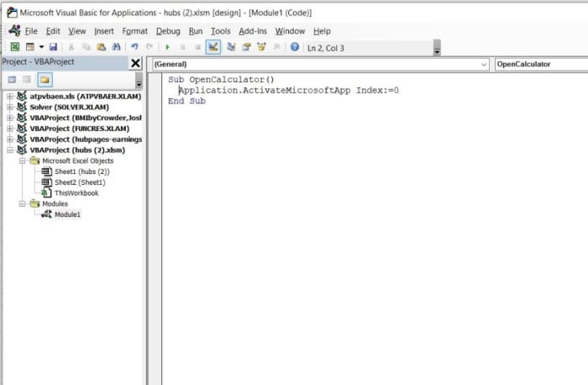Save the workbook with the Save icon
588x385 pixels.
click(x=53, y=47)
